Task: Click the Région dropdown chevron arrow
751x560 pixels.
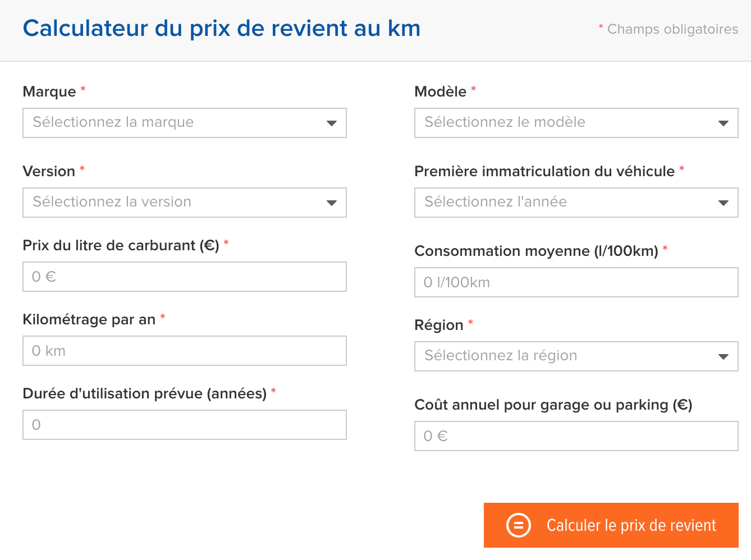Action: pos(723,356)
